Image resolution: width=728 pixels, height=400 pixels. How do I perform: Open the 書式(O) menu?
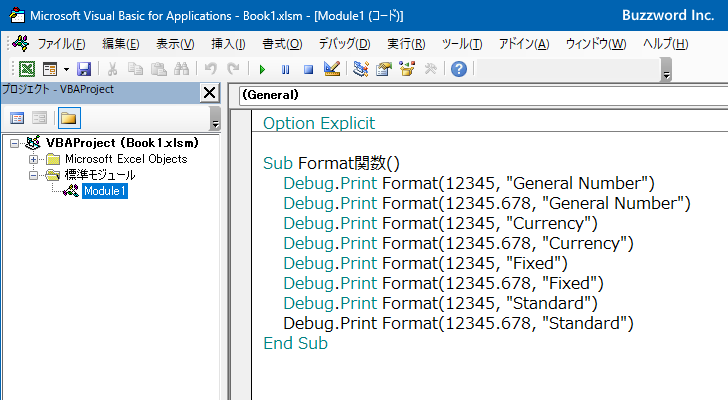(282, 44)
